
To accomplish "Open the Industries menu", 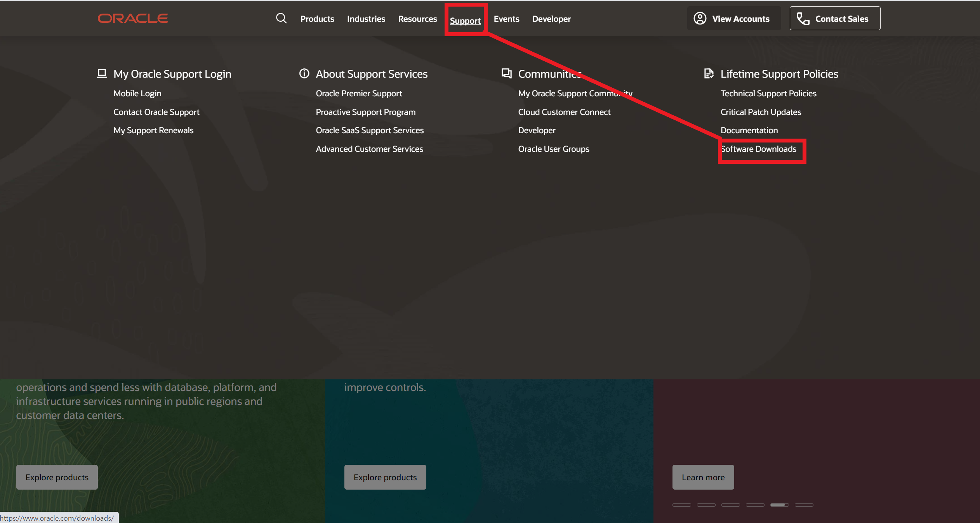I will coord(366,19).
